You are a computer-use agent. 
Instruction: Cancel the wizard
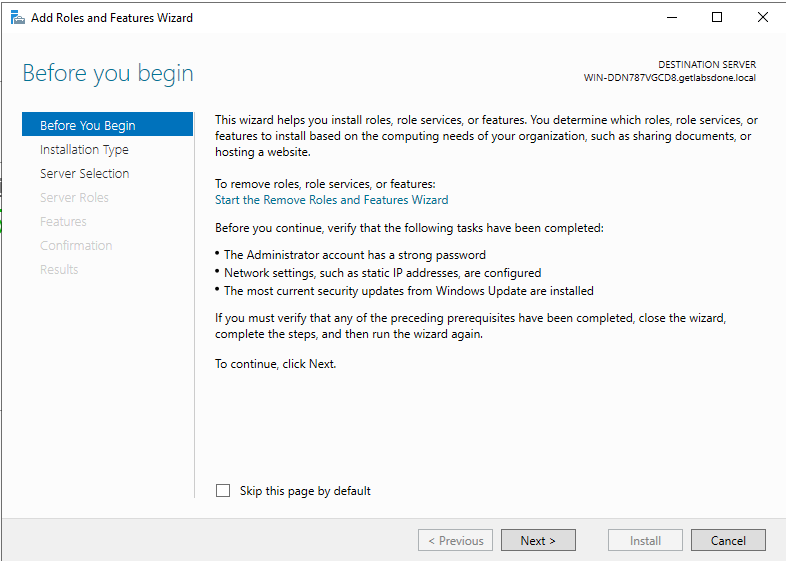(x=728, y=540)
